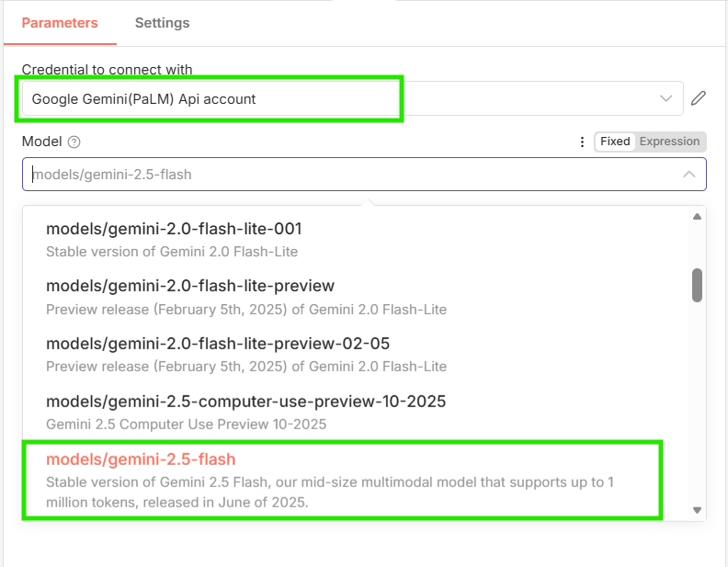Screen dimensions: 728x567
Task: Select Google Gemini(PaLM) Api account credential field
Action: click(352, 98)
